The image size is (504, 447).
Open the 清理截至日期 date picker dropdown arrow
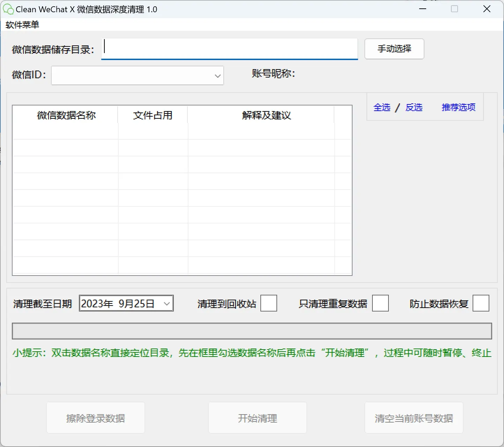[167, 303]
